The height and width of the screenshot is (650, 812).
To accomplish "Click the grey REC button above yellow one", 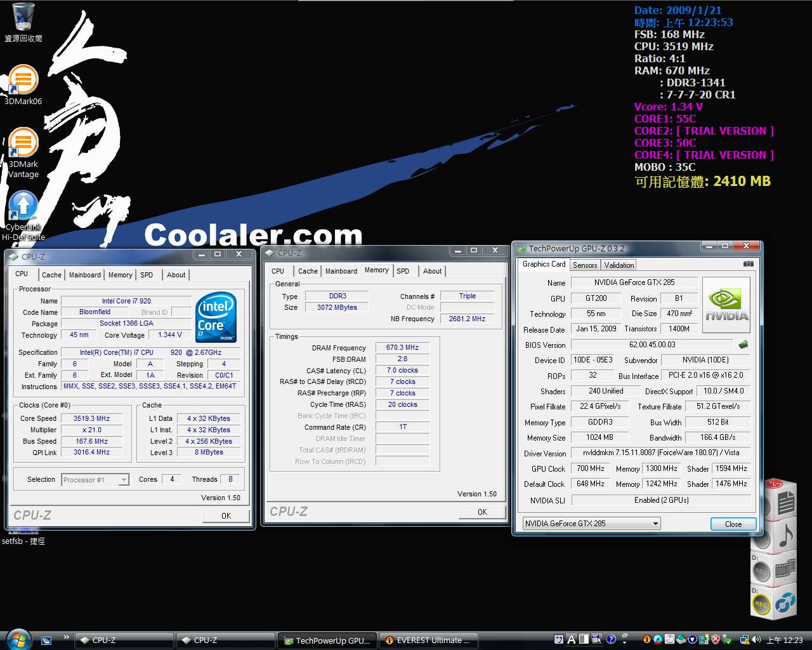I will pyautogui.click(x=761, y=571).
